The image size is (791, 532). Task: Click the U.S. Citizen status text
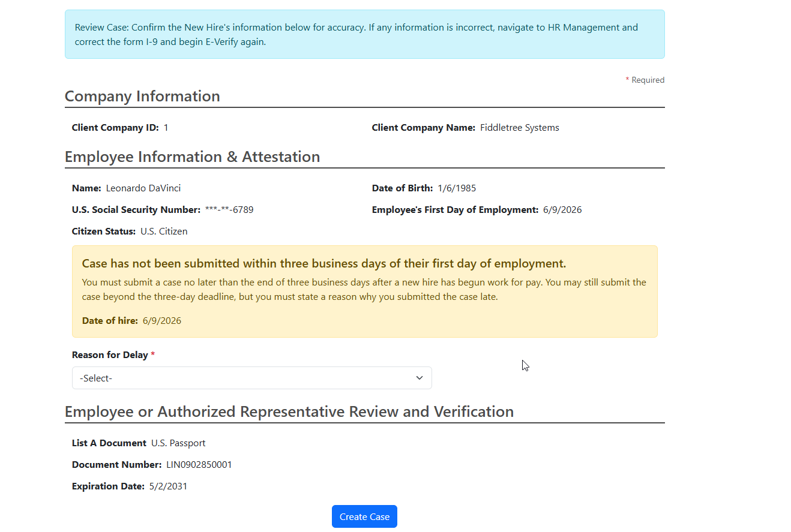164,232
